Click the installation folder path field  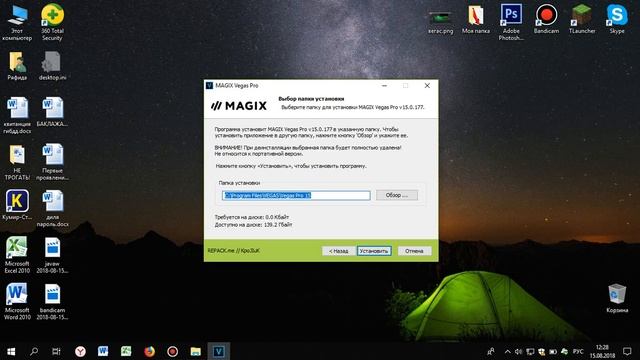296,196
